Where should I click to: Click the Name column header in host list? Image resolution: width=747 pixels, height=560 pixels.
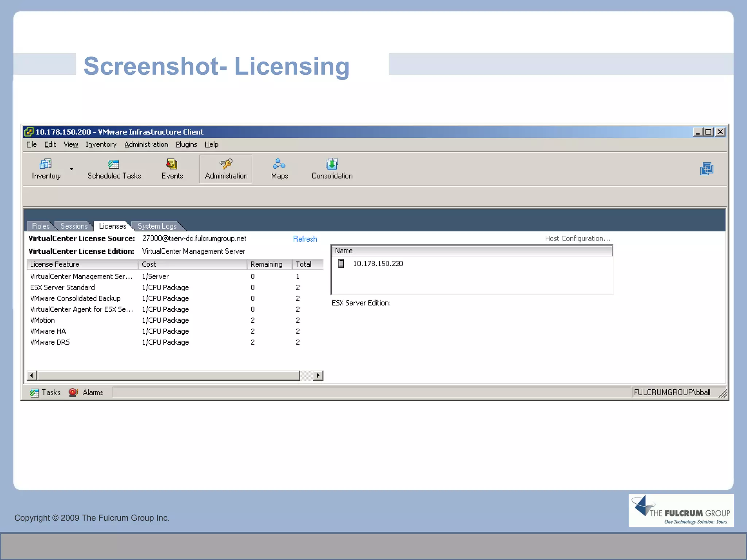tap(472, 251)
